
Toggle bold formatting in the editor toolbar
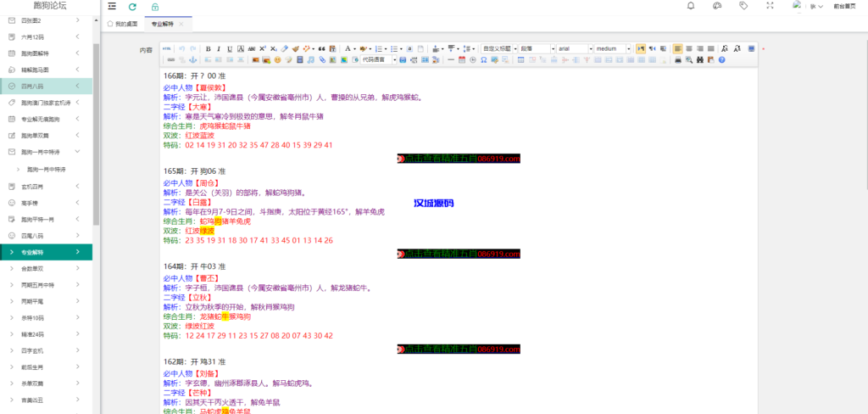click(209, 49)
